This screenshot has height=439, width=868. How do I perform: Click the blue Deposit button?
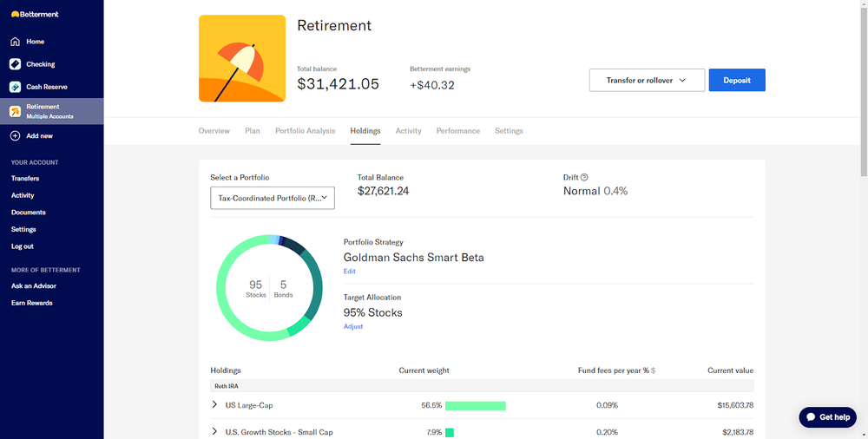click(x=737, y=81)
